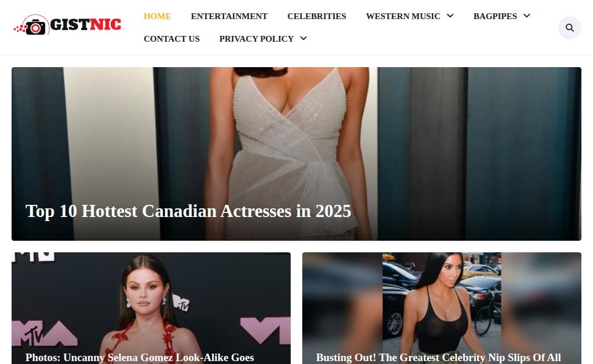This screenshot has height=364, width=593.
Task: Open the search magnifier icon
Action: pyautogui.click(x=570, y=28)
